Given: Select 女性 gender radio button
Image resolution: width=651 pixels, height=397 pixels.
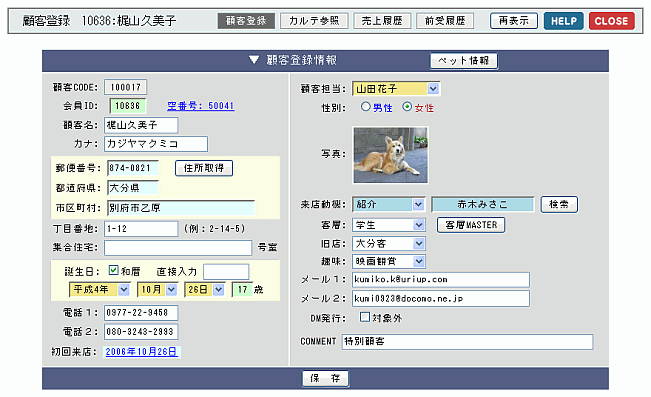Looking at the screenshot, I should [407, 107].
